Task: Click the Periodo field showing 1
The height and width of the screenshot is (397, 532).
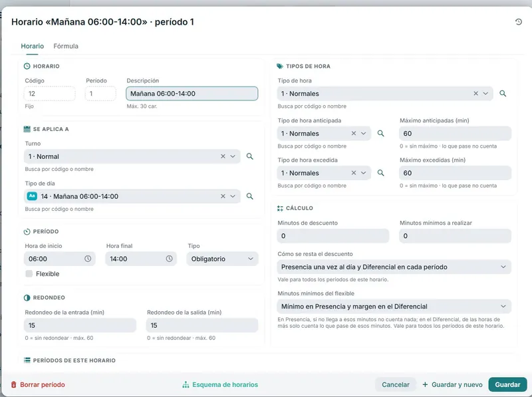Action: click(100, 94)
